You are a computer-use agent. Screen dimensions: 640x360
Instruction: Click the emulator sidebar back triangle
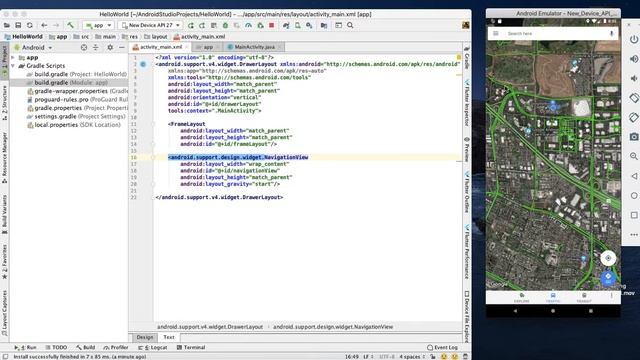click(633, 176)
